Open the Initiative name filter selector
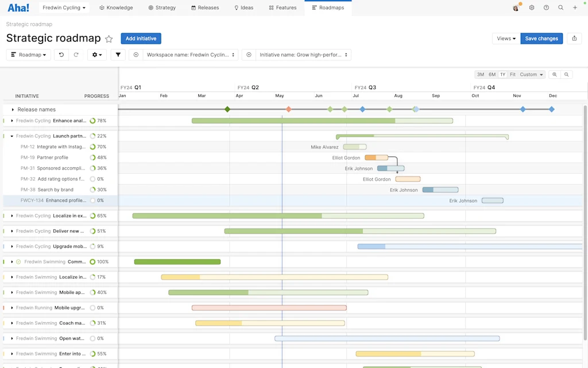588x368 pixels. 303,55
